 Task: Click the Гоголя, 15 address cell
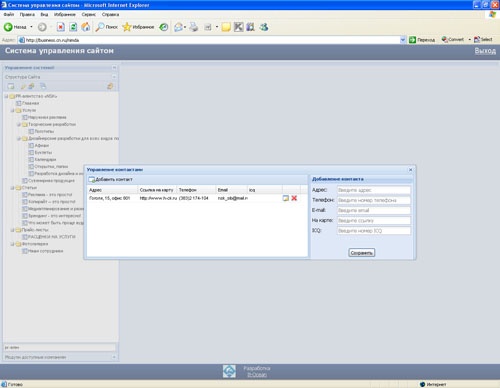(x=109, y=198)
